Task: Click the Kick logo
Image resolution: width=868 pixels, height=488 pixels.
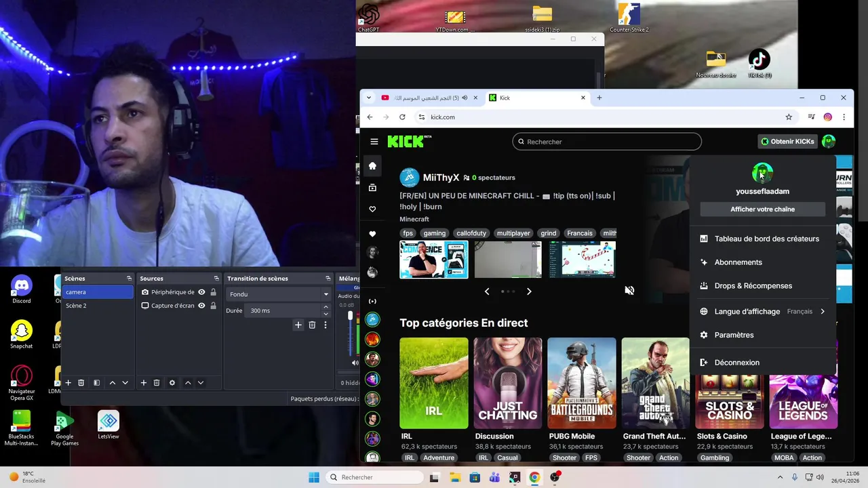Action: (x=409, y=141)
